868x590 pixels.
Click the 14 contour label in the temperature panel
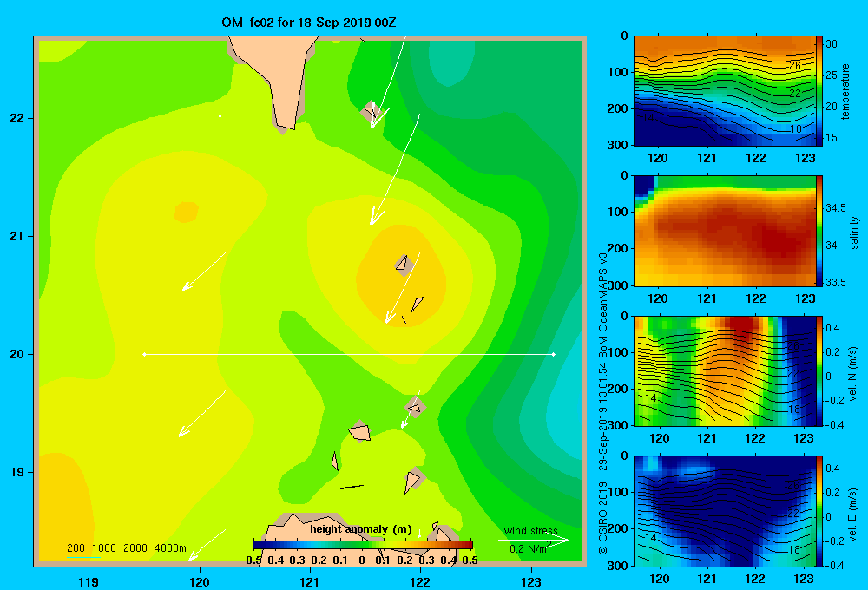pos(648,118)
